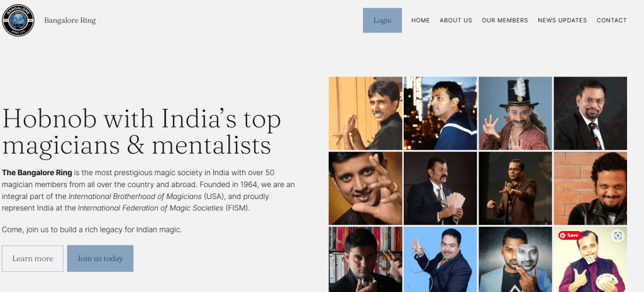
Task: Click the Bangalore Ring circular logo
Action: click(18, 20)
